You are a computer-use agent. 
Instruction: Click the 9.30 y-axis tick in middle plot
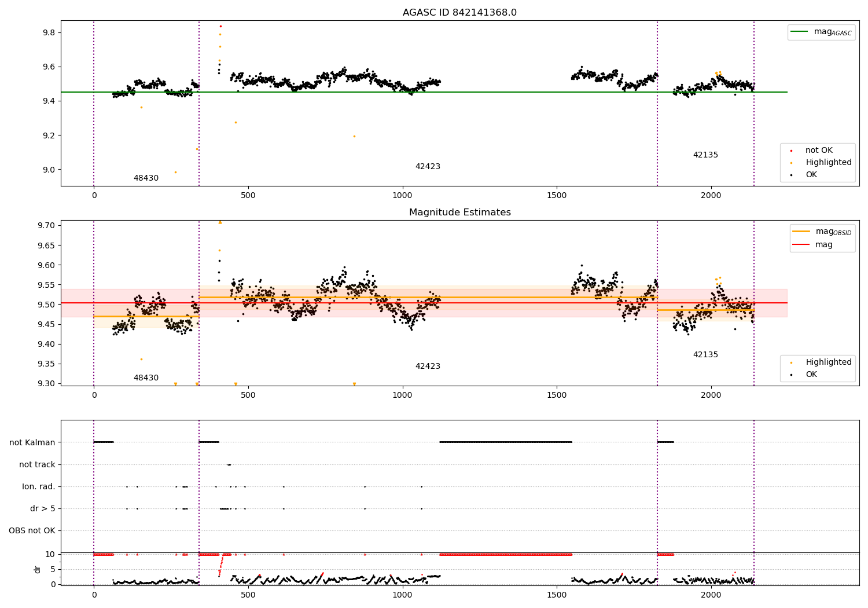46,384
